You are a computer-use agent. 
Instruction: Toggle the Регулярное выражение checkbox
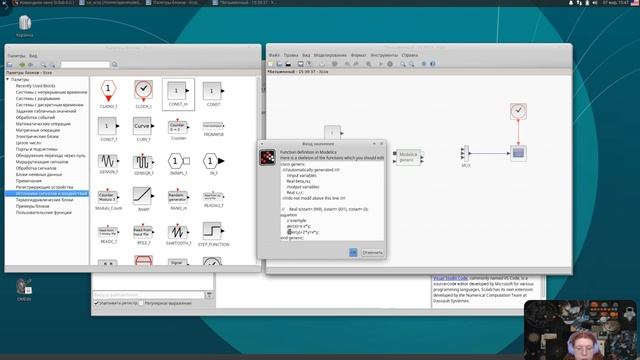coord(141,303)
